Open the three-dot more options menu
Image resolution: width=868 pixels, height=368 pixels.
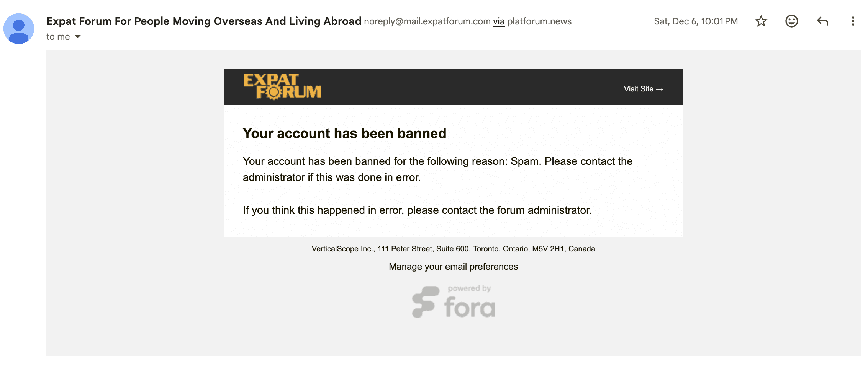(x=853, y=21)
